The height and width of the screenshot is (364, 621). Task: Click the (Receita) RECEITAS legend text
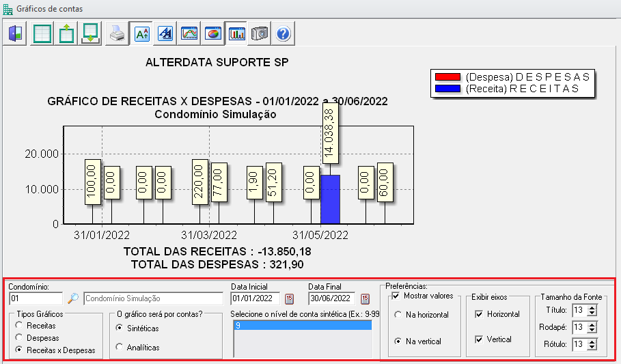coord(523,89)
